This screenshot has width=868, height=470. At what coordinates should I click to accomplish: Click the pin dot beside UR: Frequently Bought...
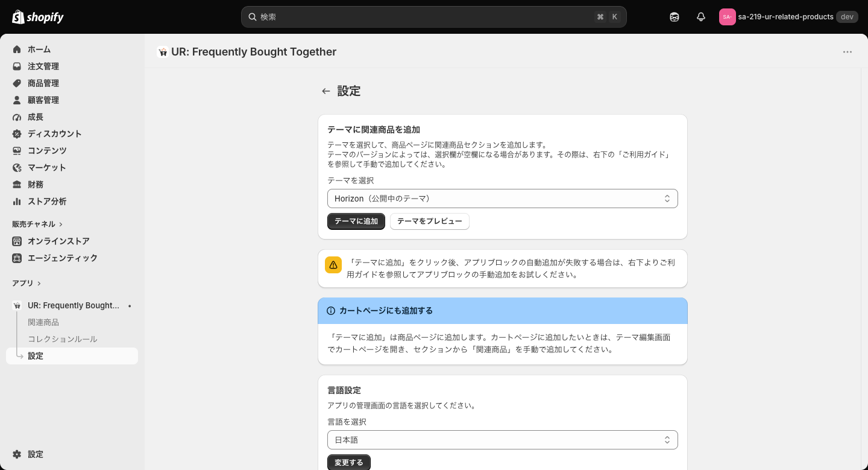point(130,306)
